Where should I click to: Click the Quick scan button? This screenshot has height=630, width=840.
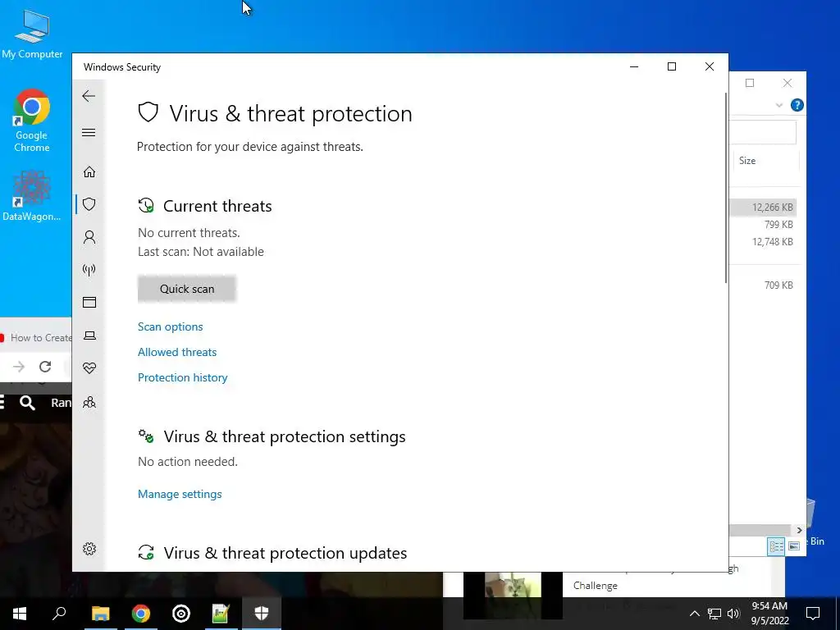pyautogui.click(x=187, y=289)
